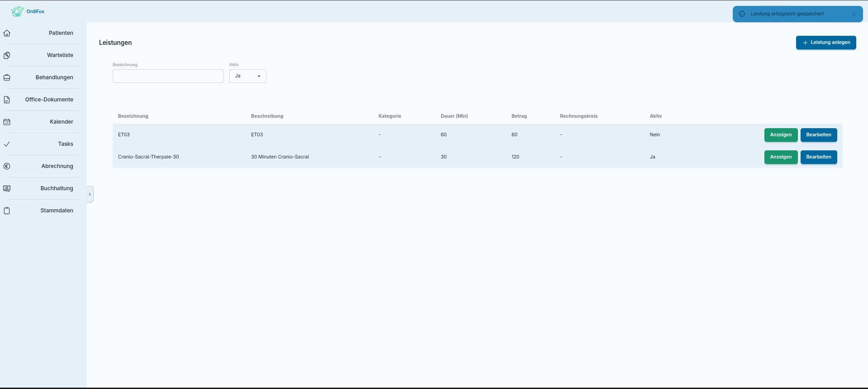Click Bearbeiten for Cranio-Sacral-Therpaie-30
The image size is (868, 389).
(819, 157)
